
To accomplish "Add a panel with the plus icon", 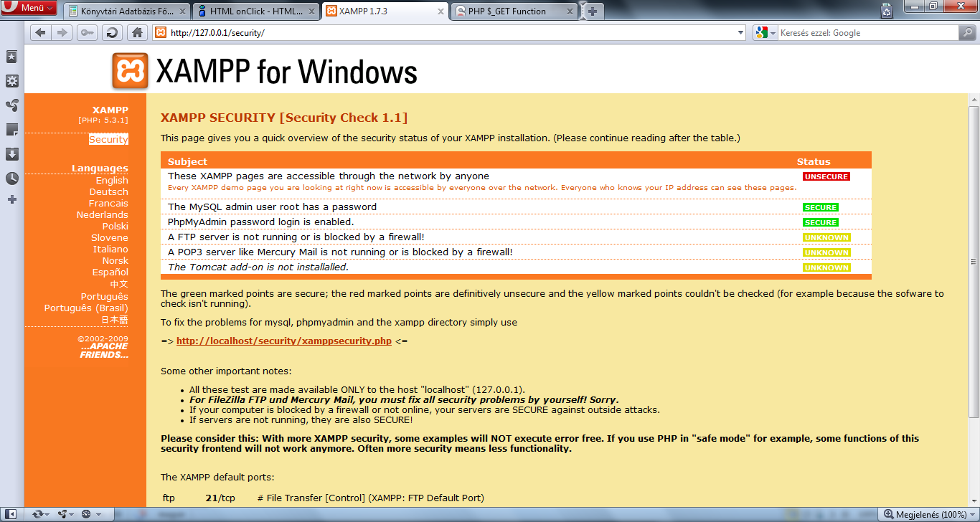I will (x=11, y=199).
